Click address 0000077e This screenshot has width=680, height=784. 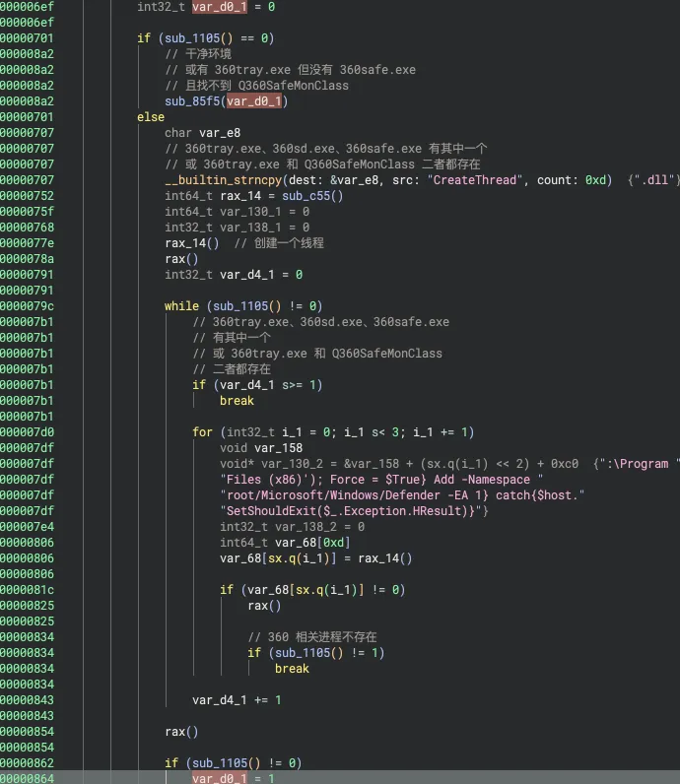coord(27,243)
